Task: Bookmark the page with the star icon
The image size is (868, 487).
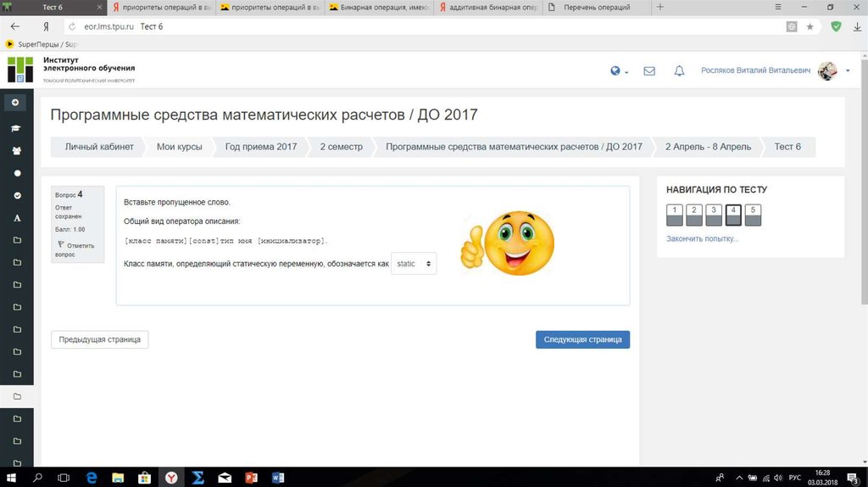Action: [810, 26]
